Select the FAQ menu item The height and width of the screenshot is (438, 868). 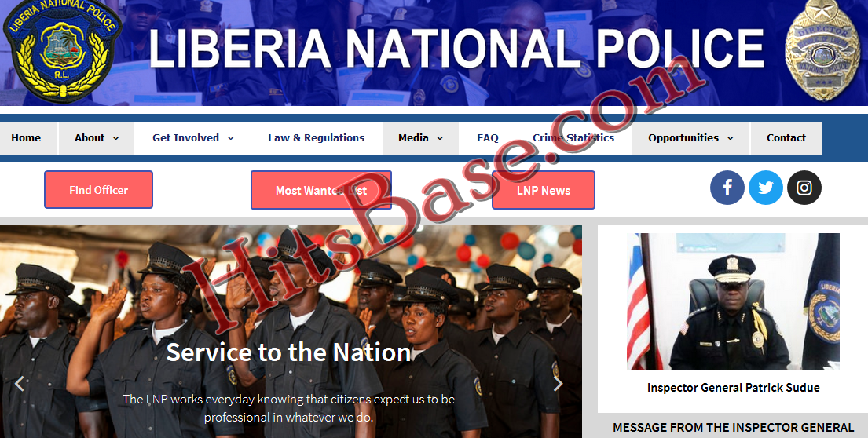click(x=488, y=138)
